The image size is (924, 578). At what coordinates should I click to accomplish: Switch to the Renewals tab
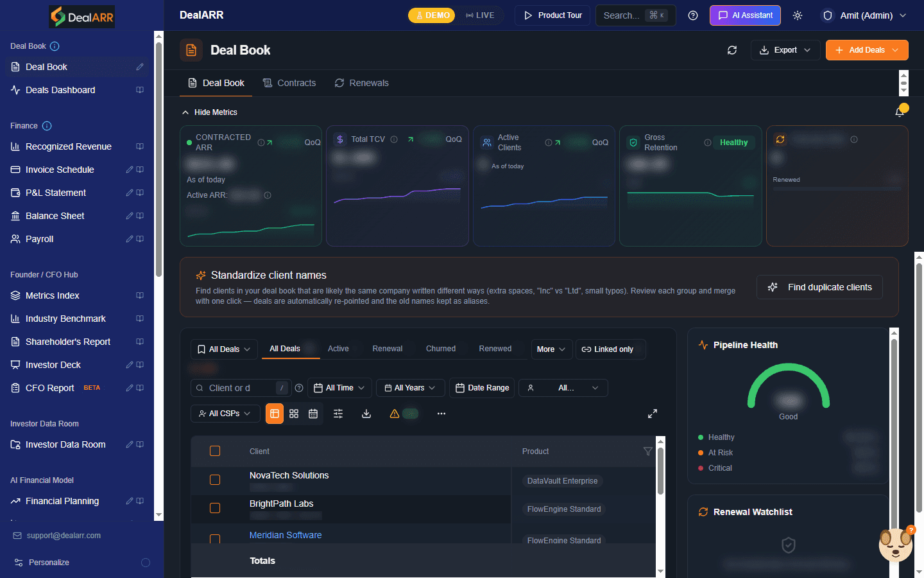[x=362, y=83]
